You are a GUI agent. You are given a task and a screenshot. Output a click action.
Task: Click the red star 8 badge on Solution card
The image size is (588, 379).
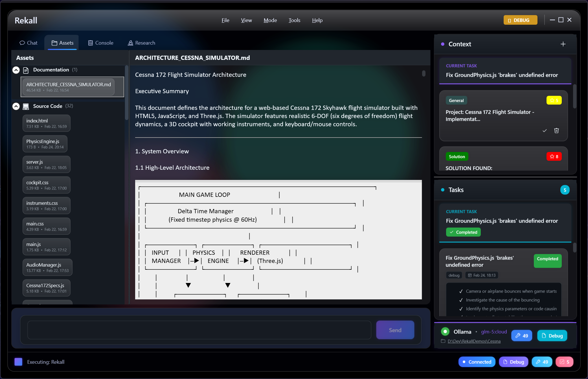(x=554, y=156)
